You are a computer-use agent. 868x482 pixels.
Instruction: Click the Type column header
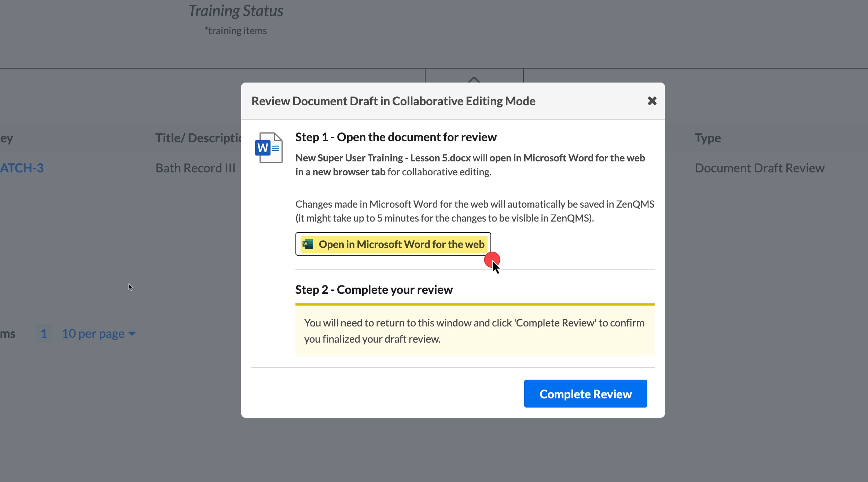(707, 138)
